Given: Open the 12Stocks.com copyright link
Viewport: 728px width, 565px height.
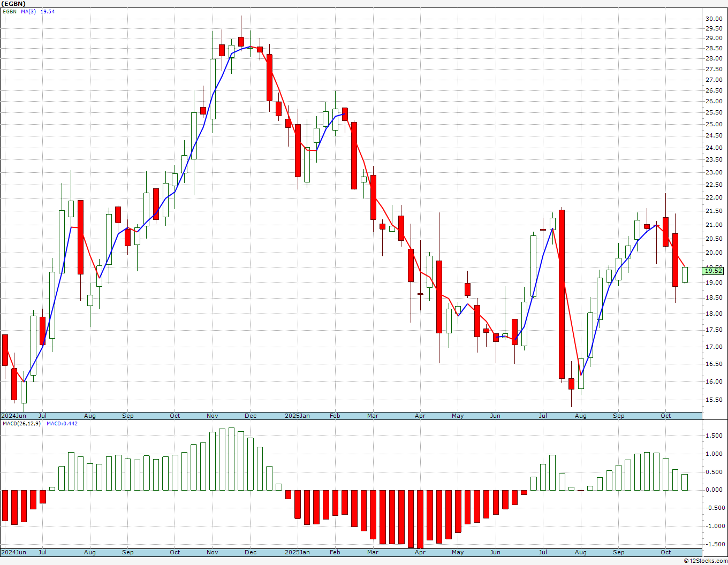Looking at the screenshot, I should click(x=706, y=561).
